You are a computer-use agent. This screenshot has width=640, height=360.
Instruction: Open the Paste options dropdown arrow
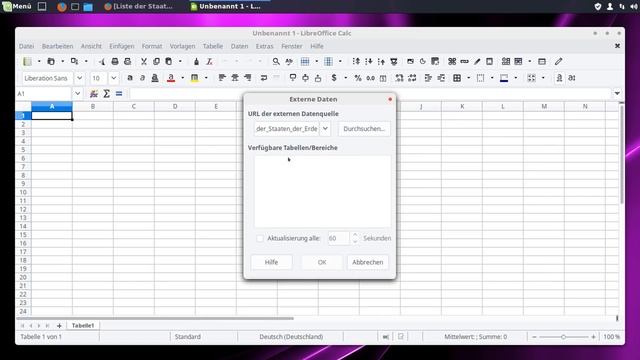click(x=180, y=61)
